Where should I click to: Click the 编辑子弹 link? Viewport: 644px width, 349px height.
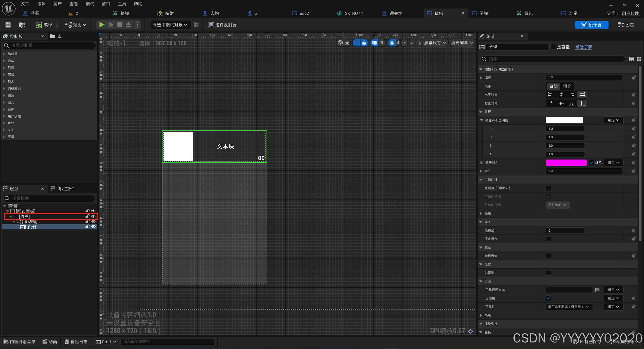point(584,47)
